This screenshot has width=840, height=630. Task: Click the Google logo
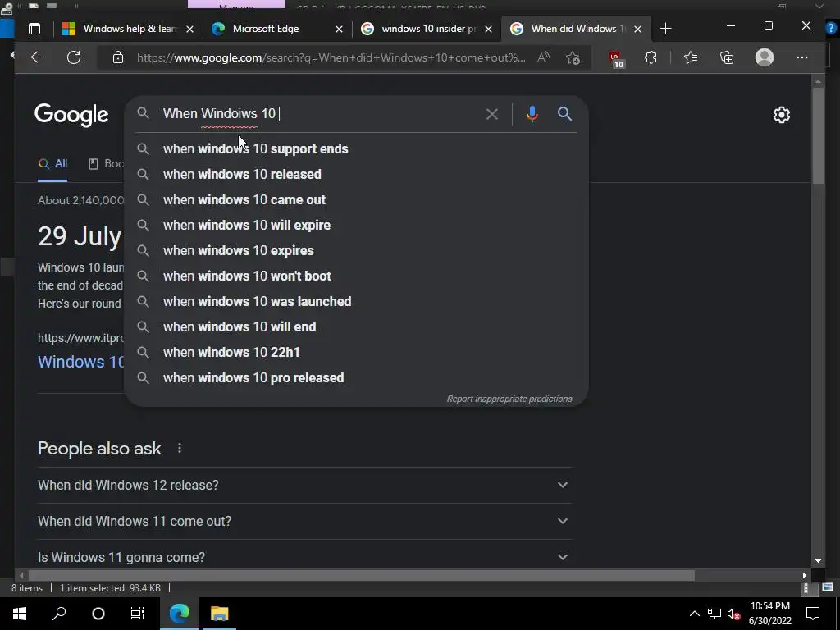[71, 115]
